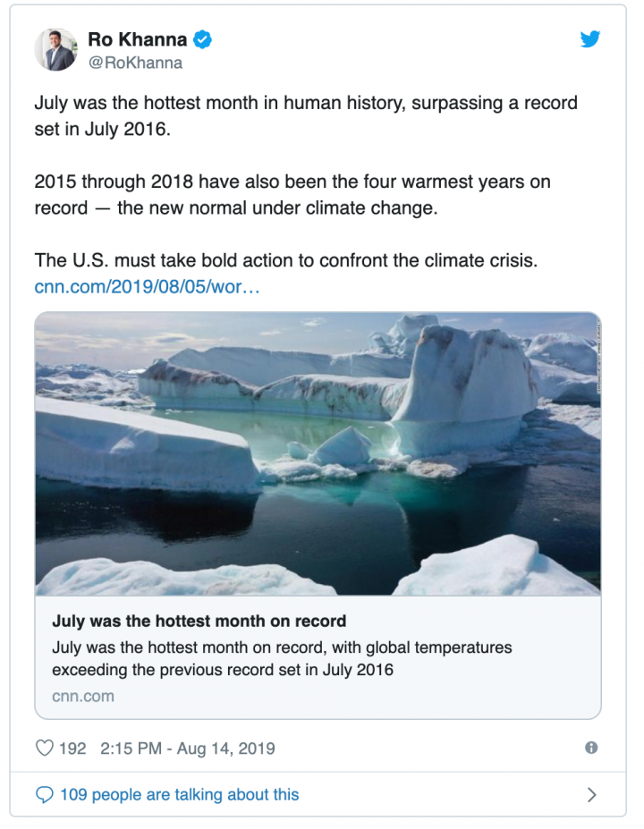The height and width of the screenshot is (829, 644).
Task: Click the Twitter bird logo
Action: click(589, 39)
